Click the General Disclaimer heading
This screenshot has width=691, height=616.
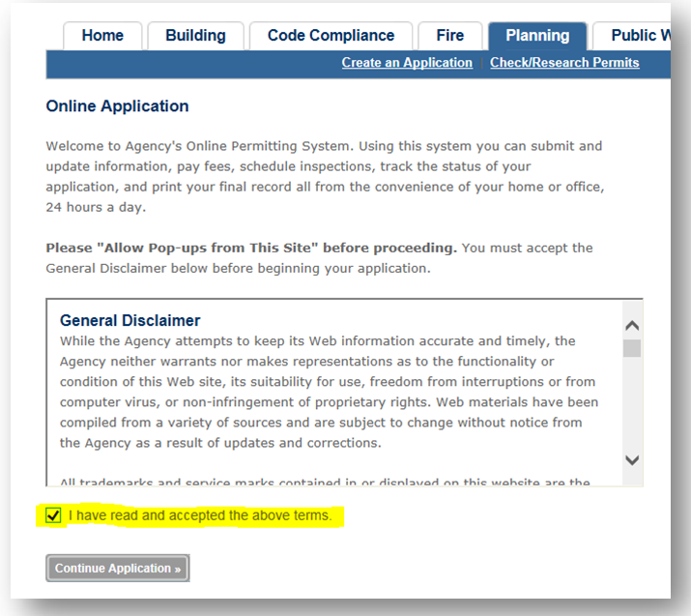130,320
